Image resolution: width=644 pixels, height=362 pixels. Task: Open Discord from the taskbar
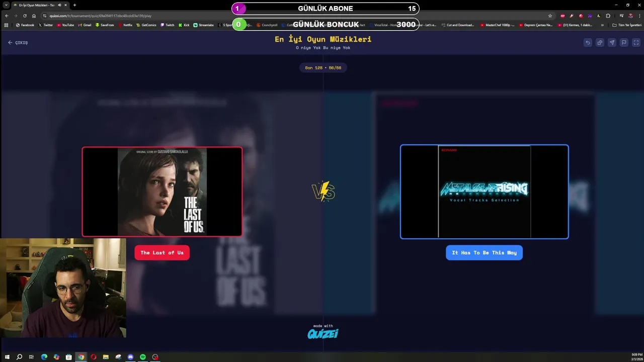coord(130,357)
